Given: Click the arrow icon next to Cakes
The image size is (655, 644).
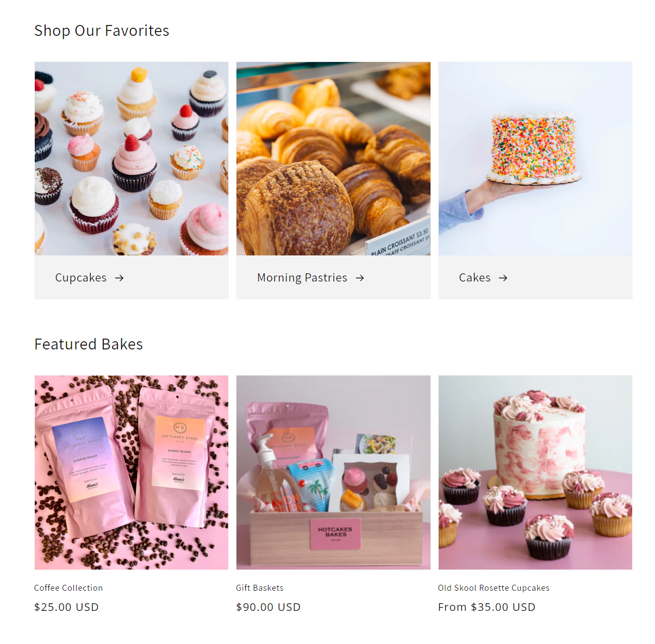Looking at the screenshot, I should coord(503,278).
